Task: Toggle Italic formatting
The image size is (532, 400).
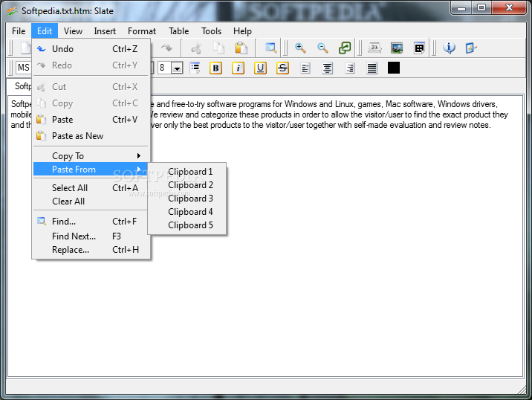Action: 239,68
